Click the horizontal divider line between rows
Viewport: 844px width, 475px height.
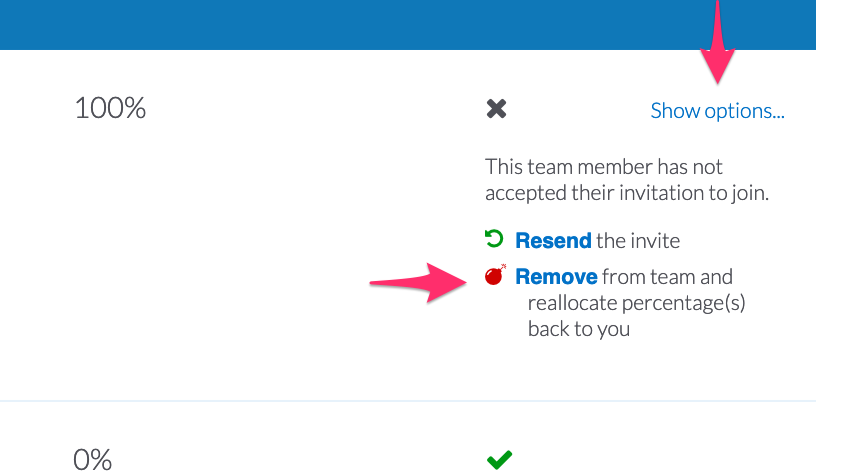point(400,401)
